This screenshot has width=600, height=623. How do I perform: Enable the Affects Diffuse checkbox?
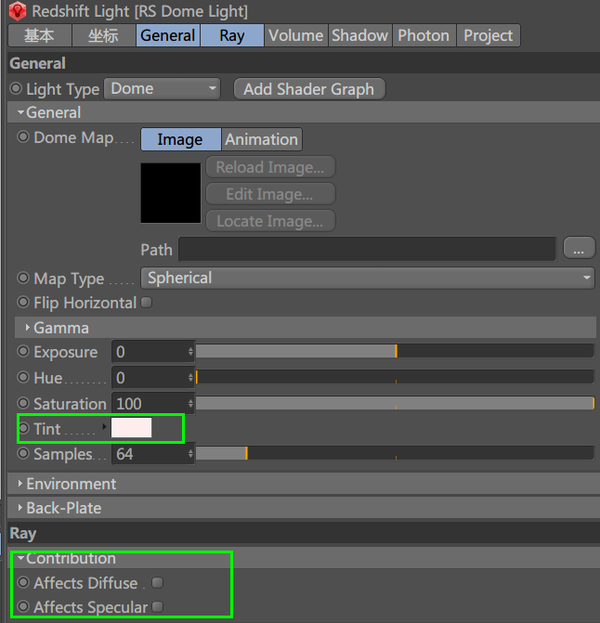coord(157,583)
